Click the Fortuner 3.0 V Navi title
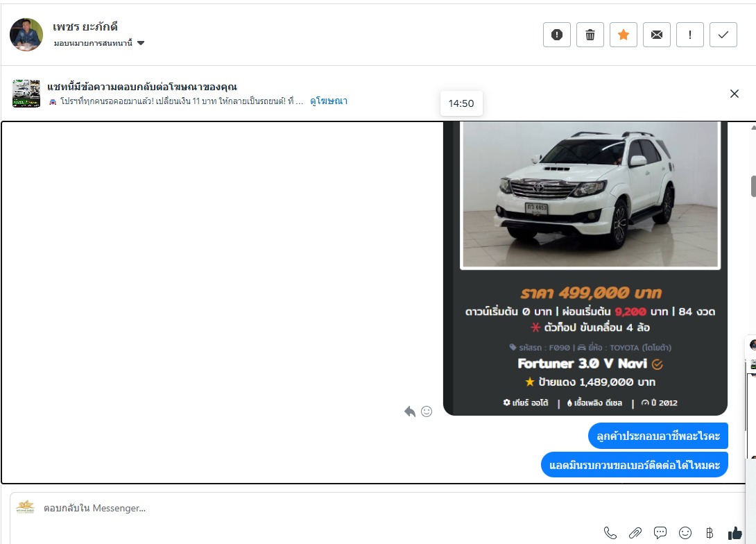The width and height of the screenshot is (756, 544). pos(583,364)
